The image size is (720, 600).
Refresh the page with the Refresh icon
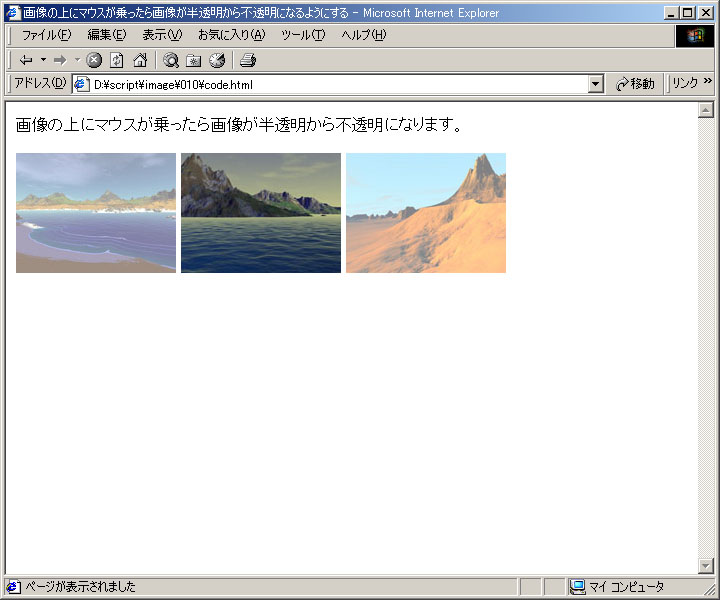(117, 60)
